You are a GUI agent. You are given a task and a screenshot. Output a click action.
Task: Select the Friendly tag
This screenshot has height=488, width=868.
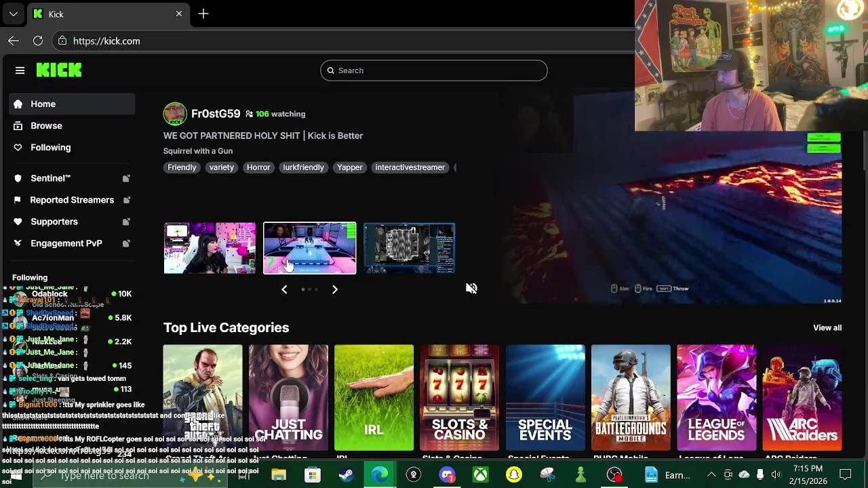click(182, 167)
